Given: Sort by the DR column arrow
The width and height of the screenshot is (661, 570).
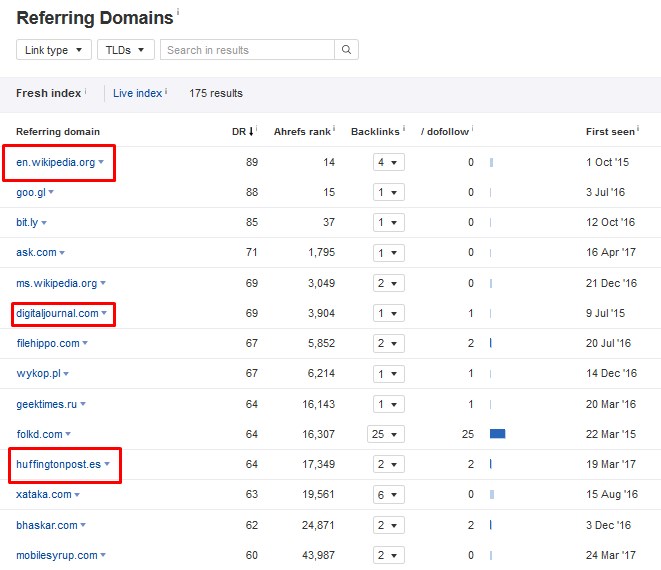Looking at the screenshot, I should 251,132.
